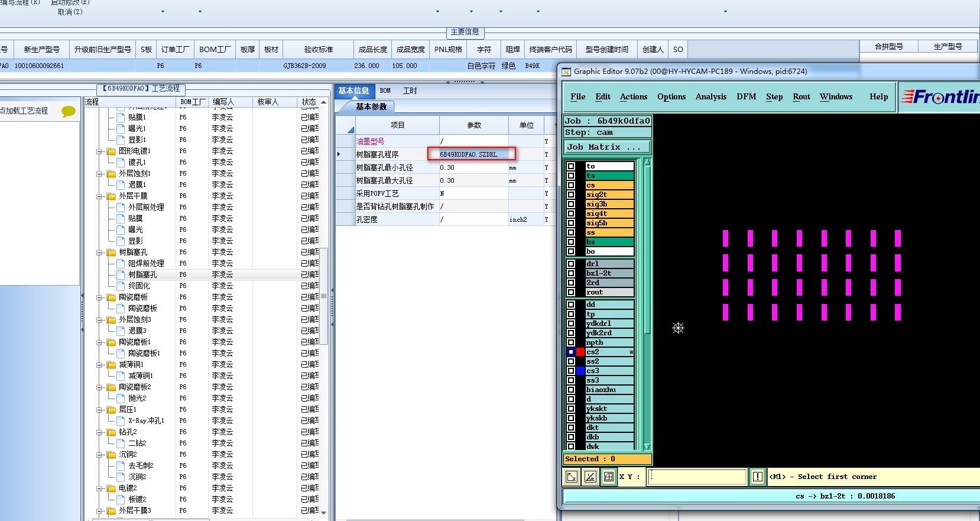Toggle the checkbox for layer ts
This screenshot has width=980, height=521.
(571, 176)
